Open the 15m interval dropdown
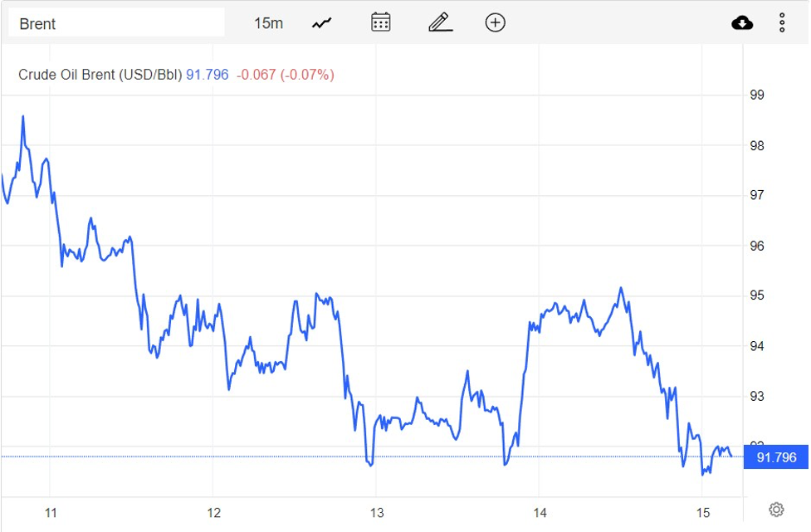 [268, 23]
